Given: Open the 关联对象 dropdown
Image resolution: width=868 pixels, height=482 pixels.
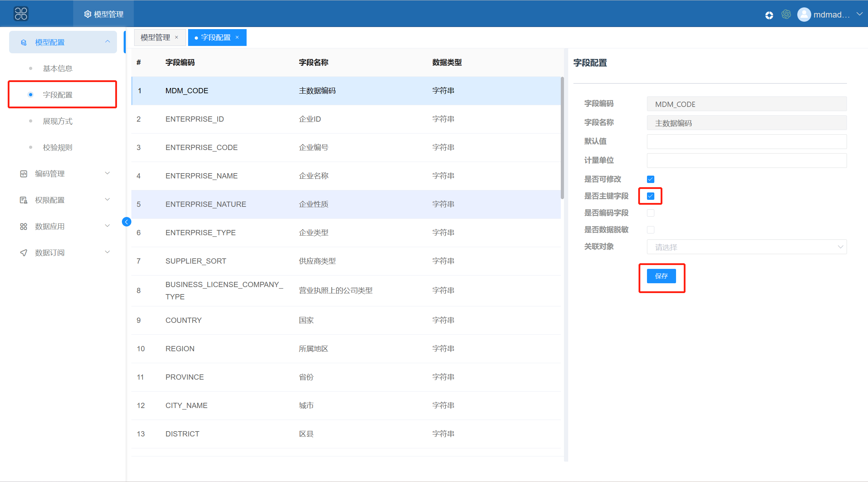Looking at the screenshot, I should pyautogui.click(x=746, y=247).
